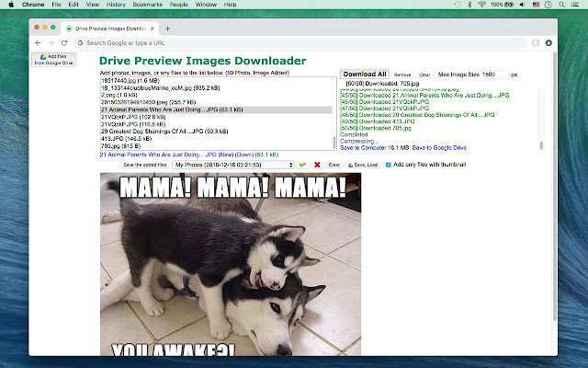Click the husky preview image
This screenshot has height=368, width=588.
click(x=231, y=264)
